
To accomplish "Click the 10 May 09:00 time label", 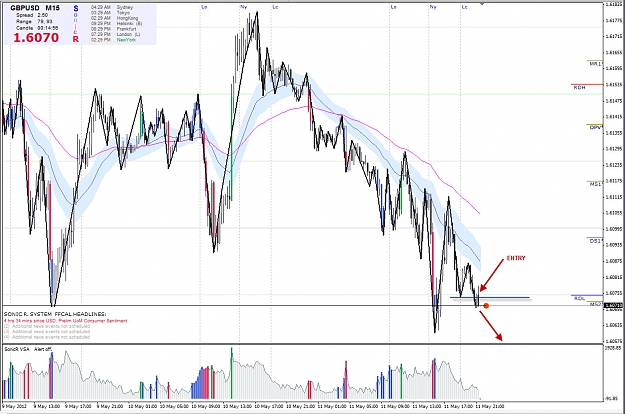I will (x=205, y=406).
